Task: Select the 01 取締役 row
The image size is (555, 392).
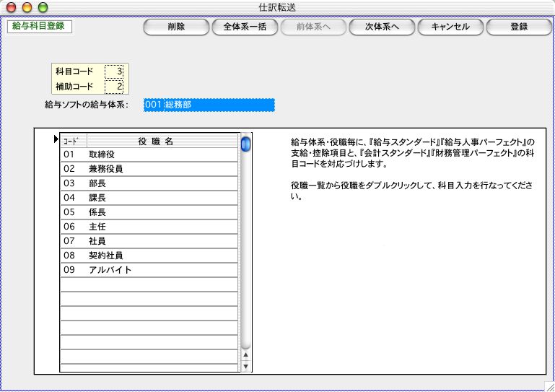Action: click(x=149, y=154)
